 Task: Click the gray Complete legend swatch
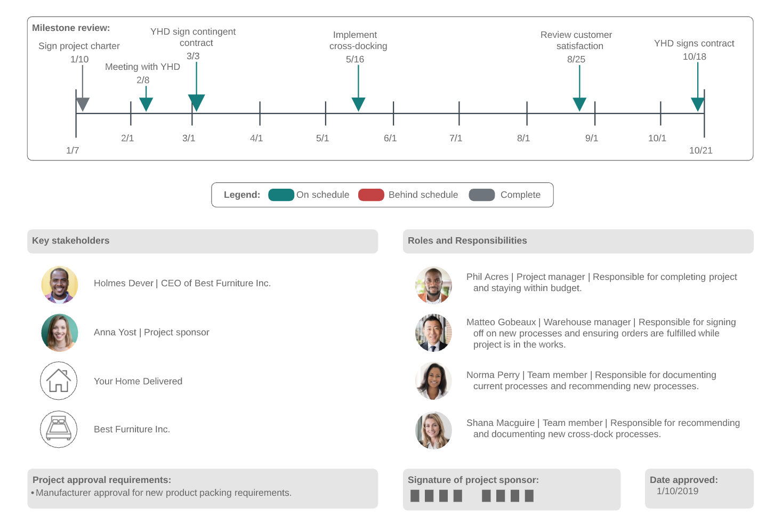coord(482,195)
